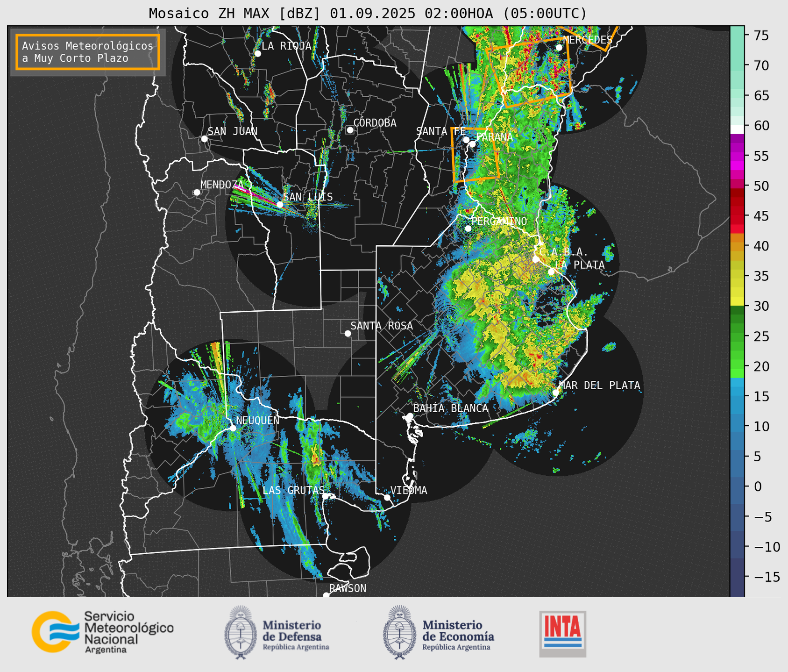Image resolution: width=788 pixels, height=672 pixels.
Task: Click the MAR DEL PLATA city label
Action: 599,385
